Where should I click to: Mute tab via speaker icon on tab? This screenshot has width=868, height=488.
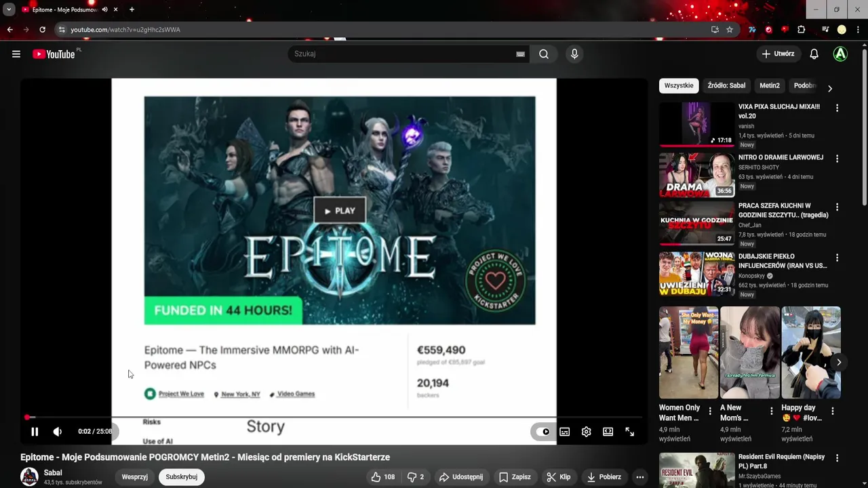click(104, 9)
